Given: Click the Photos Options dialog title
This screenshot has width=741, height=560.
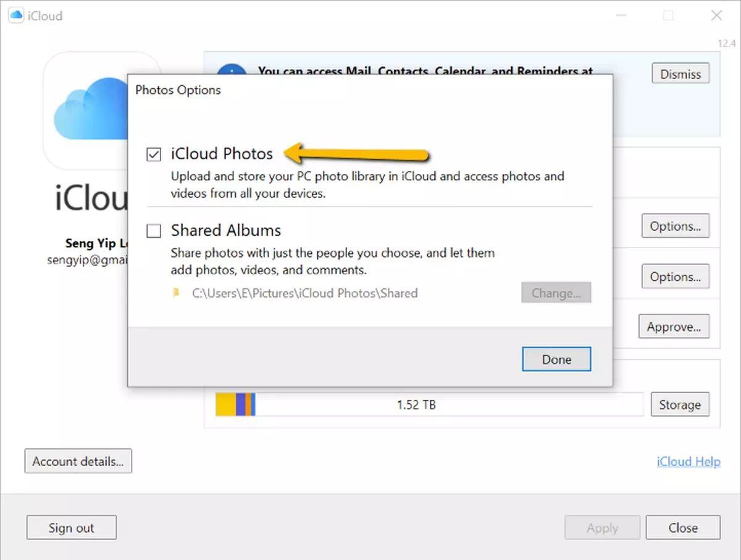Looking at the screenshot, I should [x=178, y=90].
